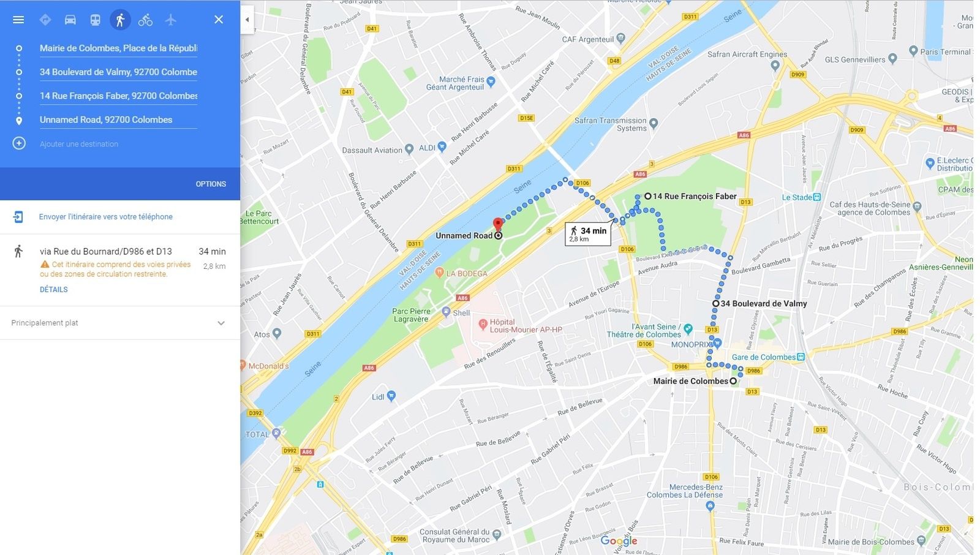The height and width of the screenshot is (555, 980).
Task: Expand the Principalement plat elevation section
Action: point(120,323)
